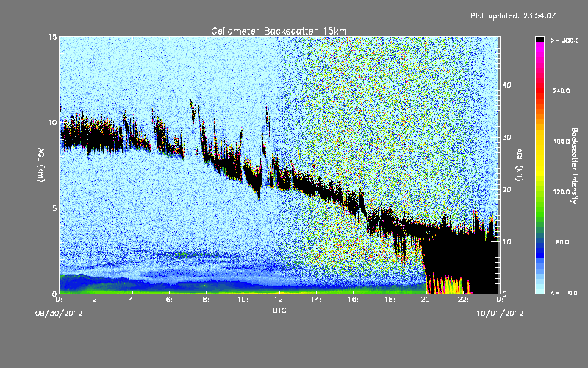Image resolution: width=588 pixels, height=368 pixels.
Task: Click the 10 km tick label on left axis
Action: 52,122
